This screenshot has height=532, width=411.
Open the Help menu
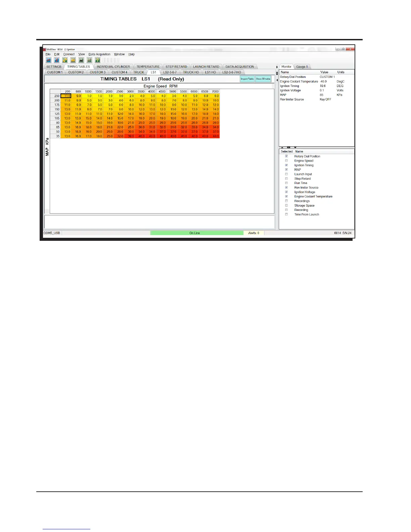click(x=131, y=54)
